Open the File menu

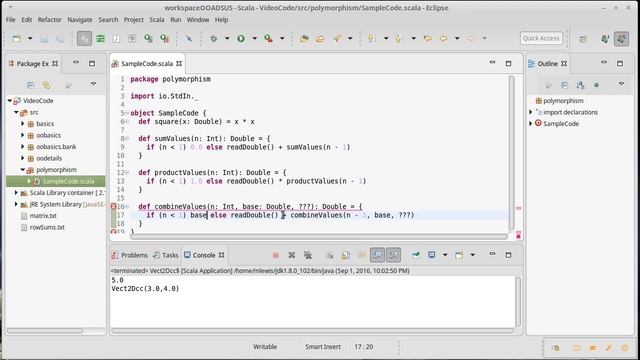[11, 20]
